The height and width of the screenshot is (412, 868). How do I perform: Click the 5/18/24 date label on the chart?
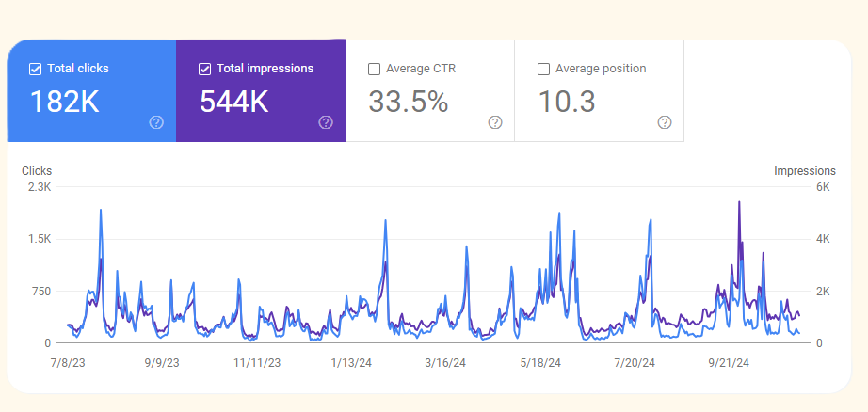tap(540, 362)
